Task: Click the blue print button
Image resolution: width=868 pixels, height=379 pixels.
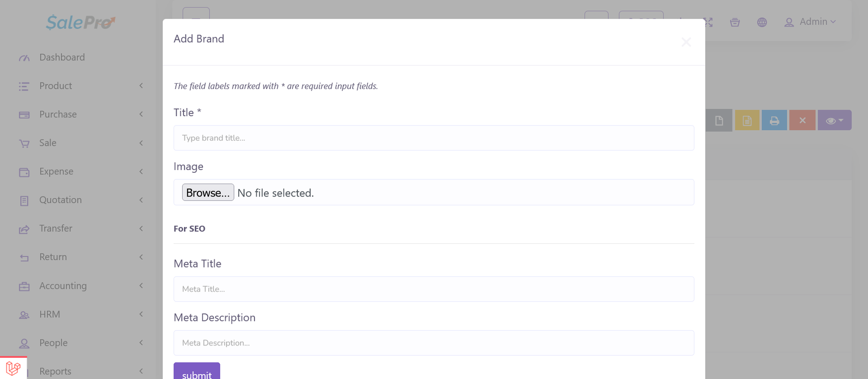Action: [774, 121]
